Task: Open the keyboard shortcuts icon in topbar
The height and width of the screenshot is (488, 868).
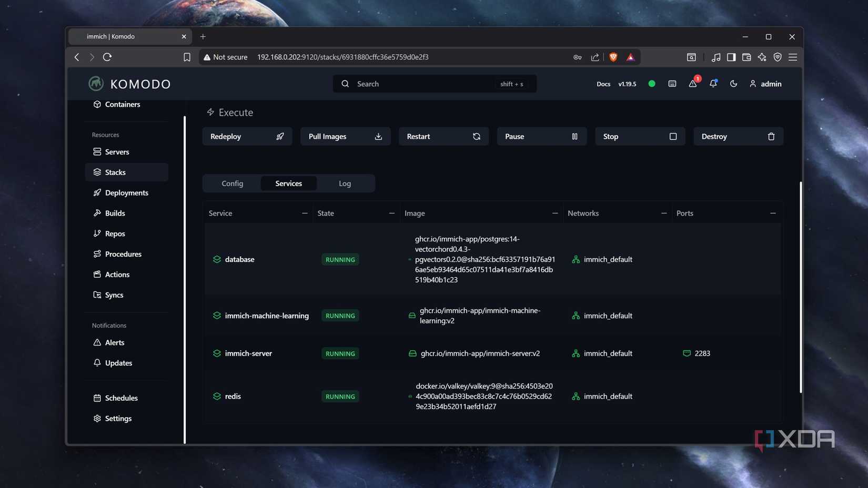Action: point(672,84)
